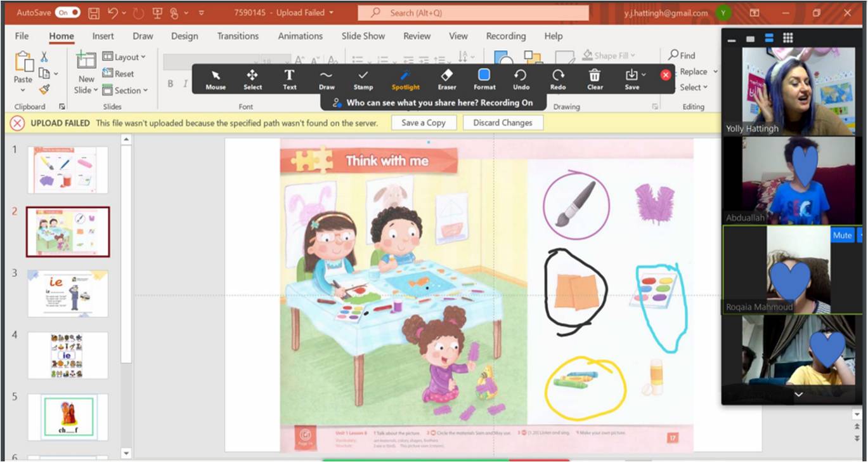Screen dimensions: 868x462
Task: Choose the Stamp annotation tool
Action: [363, 79]
